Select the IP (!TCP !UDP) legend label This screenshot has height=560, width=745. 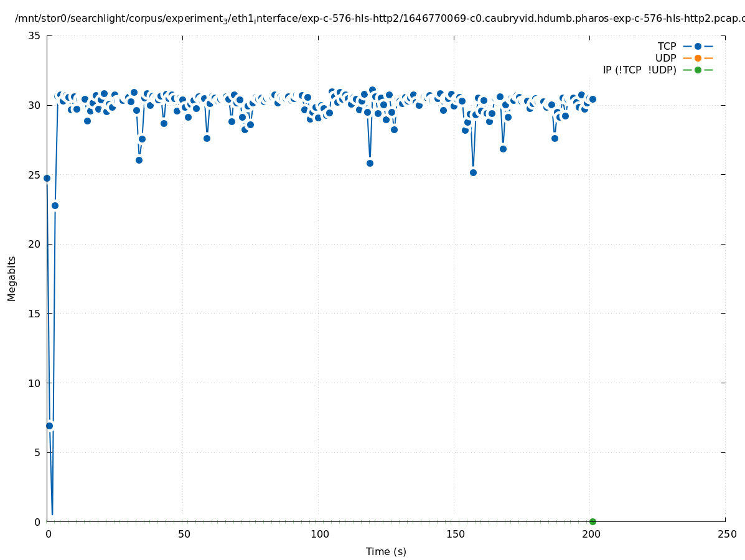click(x=639, y=70)
